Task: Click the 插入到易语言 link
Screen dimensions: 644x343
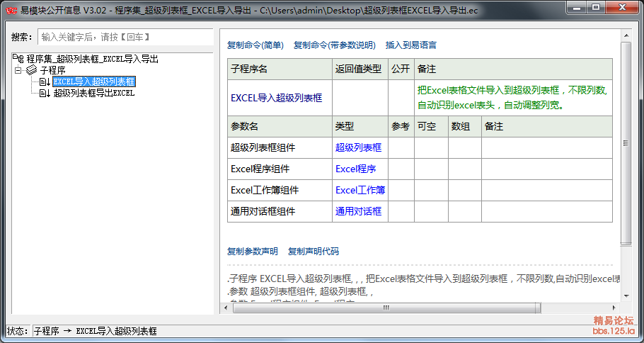Action: [410, 45]
